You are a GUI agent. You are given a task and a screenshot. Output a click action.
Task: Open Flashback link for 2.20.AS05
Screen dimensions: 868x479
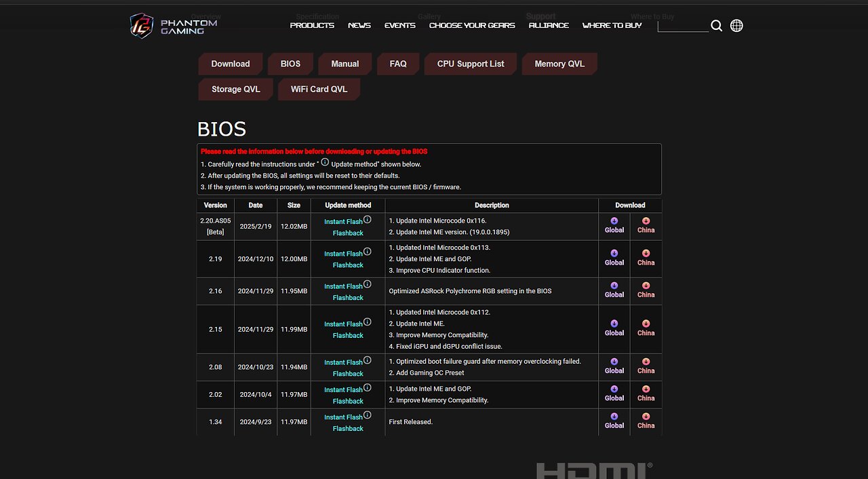pos(348,233)
